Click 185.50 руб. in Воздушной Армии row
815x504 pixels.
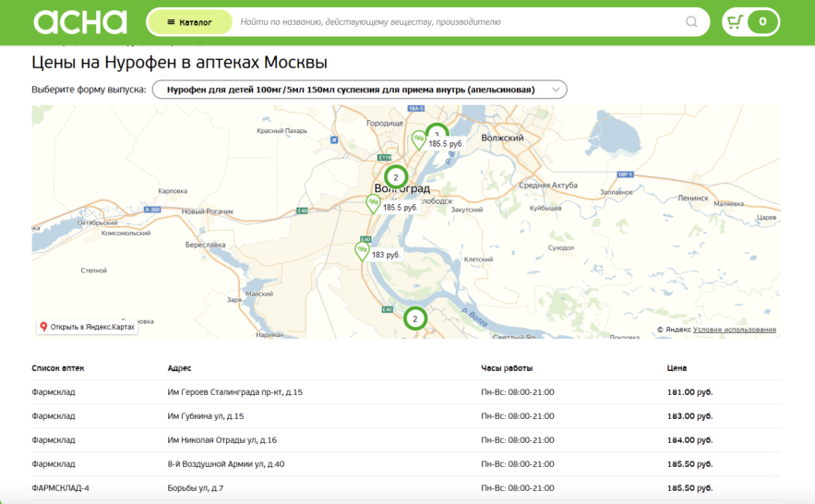689,464
